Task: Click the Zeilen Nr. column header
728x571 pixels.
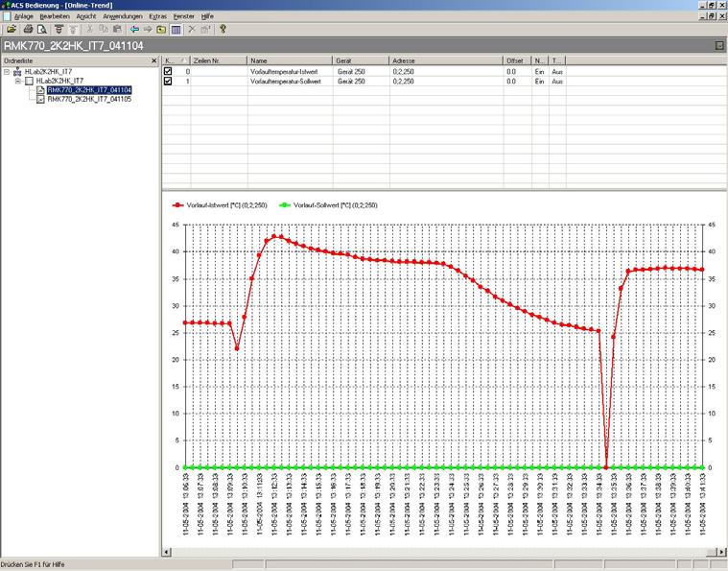Action: pyautogui.click(x=219, y=60)
